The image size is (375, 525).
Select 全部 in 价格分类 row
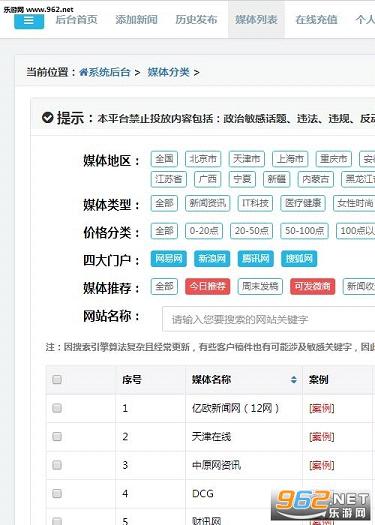point(164,231)
